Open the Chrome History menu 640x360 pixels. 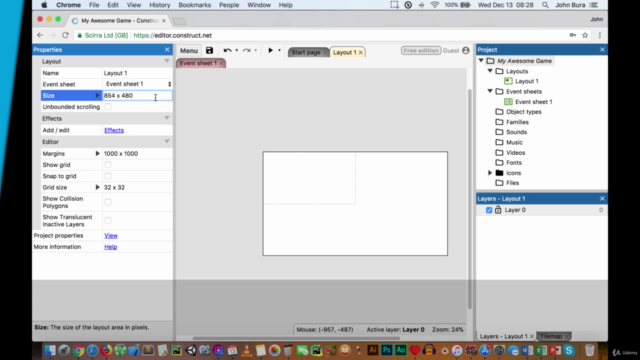point(160,5)
